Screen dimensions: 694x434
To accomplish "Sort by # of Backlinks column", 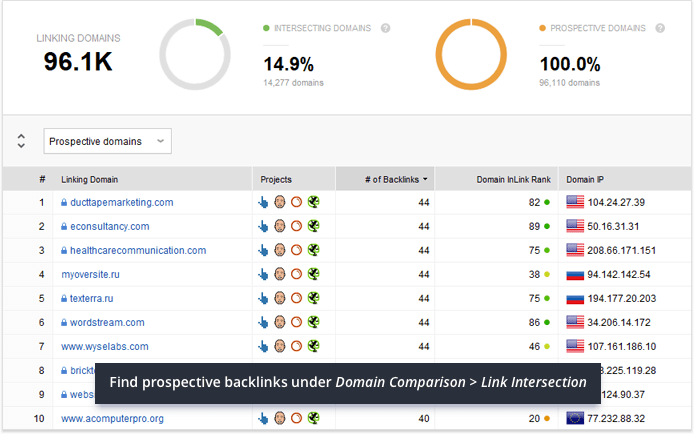I will (x=385, y=179).
